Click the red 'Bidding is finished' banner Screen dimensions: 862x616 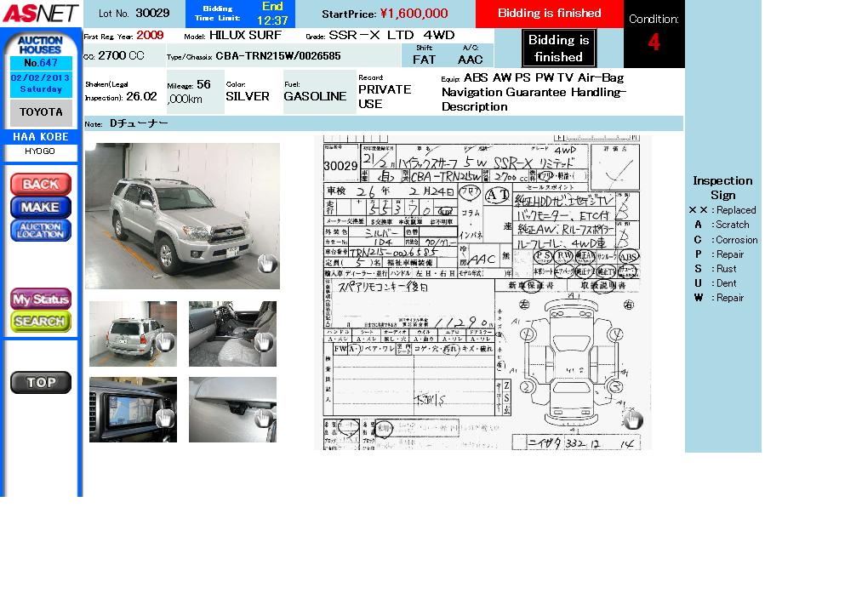(549, 14)
